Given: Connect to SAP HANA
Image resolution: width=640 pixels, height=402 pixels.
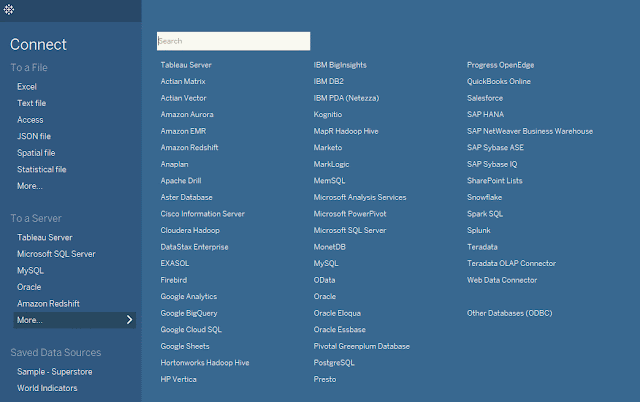Looking at the screenshot, I should [485, 114].
